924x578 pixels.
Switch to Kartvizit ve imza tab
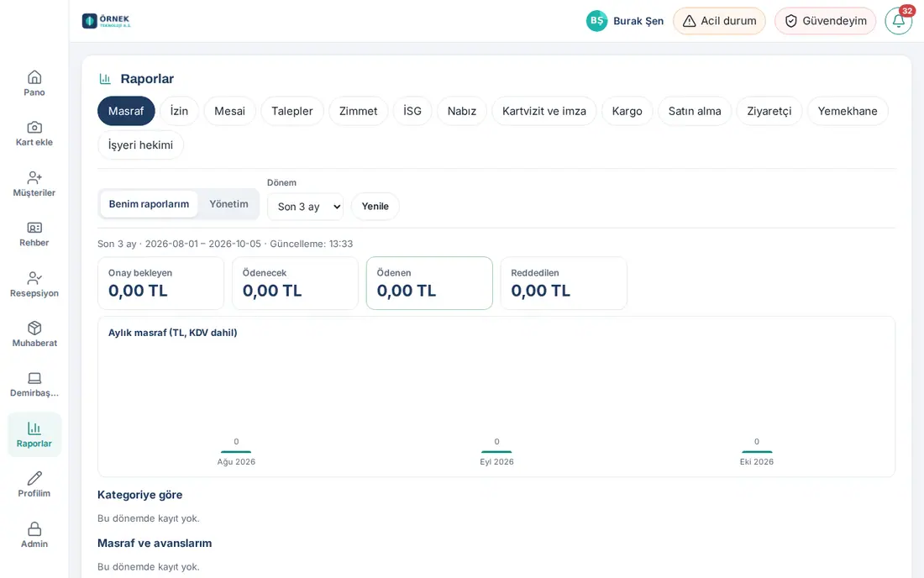[x=544, y=112]
